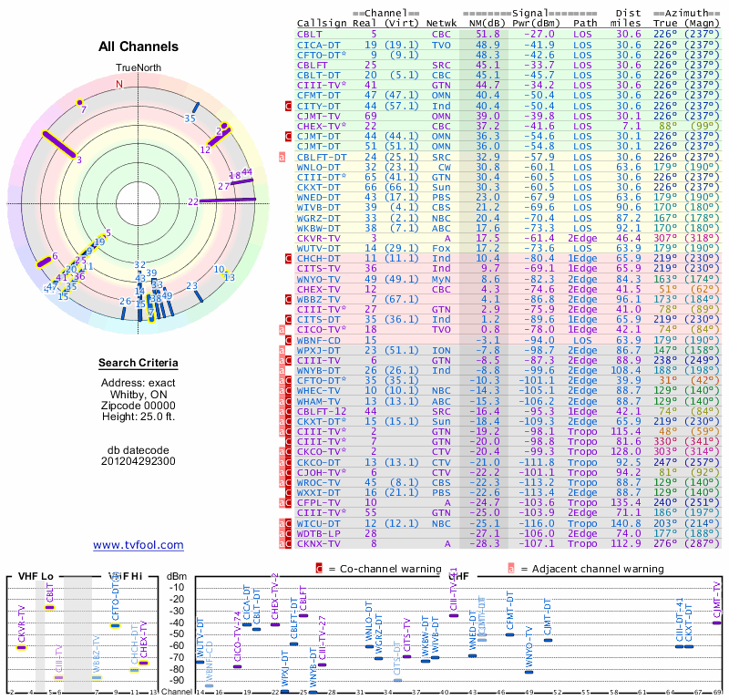Select the WROC-TV callsign in the table

(x=319, y=482)
